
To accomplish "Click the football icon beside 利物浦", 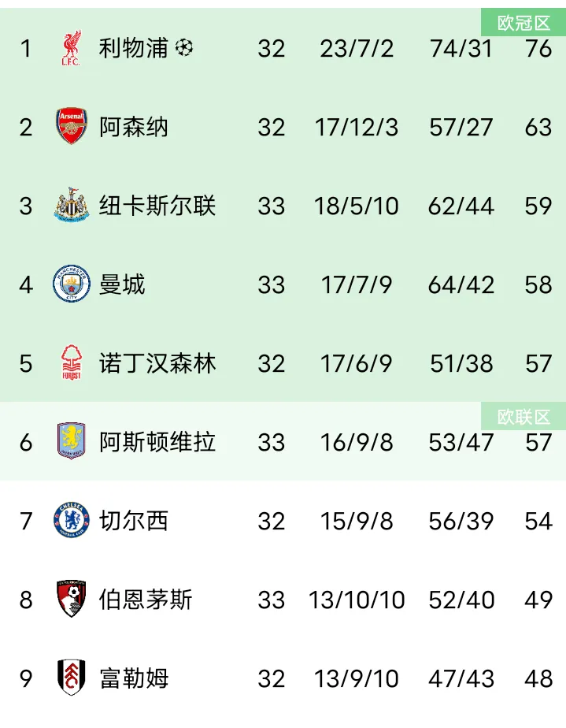I will [184, 48].
